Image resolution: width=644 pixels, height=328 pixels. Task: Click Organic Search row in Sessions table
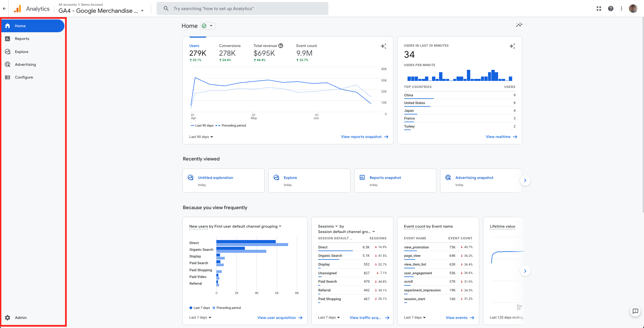point(352,256)
